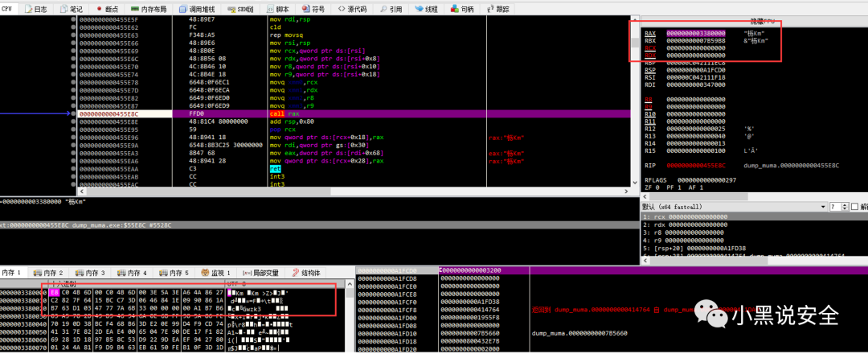Viewport: 868px width, 354px height.
Task: Click the RSI register value 000000C042111F18
Action: (x=696, y=77)
